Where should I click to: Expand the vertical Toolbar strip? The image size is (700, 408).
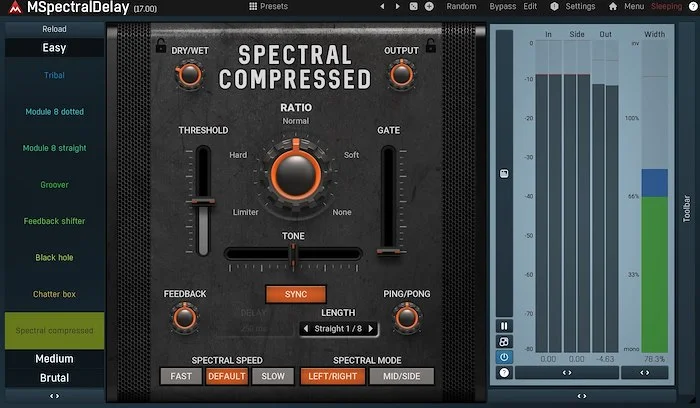click(x=687, y=208)
